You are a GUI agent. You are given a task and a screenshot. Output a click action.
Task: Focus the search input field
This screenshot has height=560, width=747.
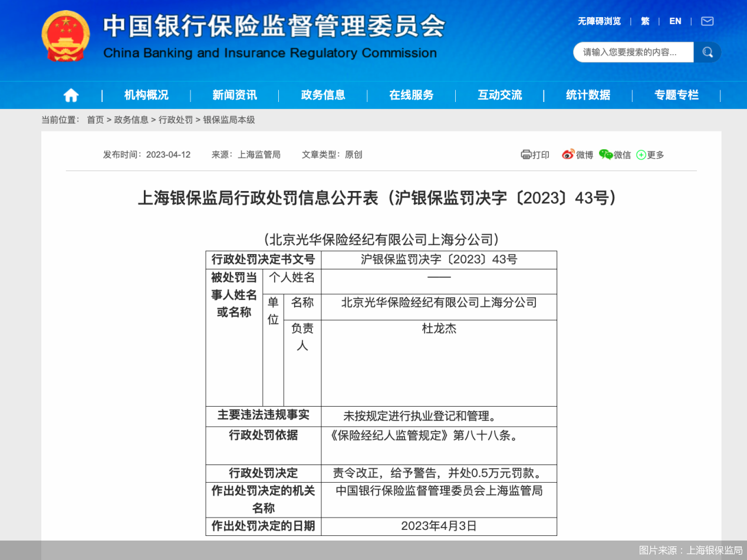click(x=634, y=52)
